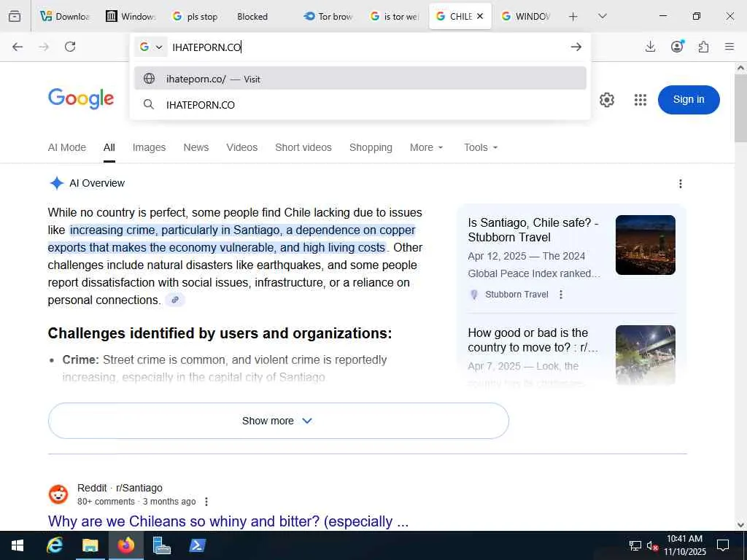Go forward one page
747x560 pixels.
44,47
